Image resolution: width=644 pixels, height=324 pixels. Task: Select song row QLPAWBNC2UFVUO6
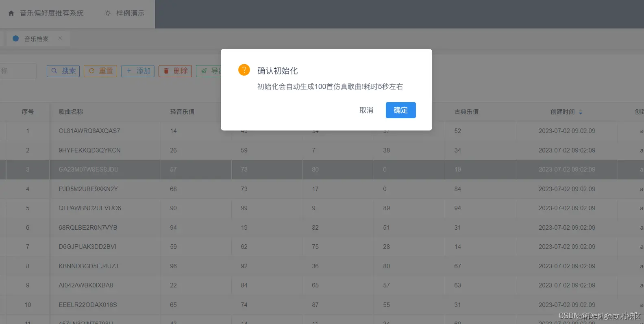[x=322, y=208]
